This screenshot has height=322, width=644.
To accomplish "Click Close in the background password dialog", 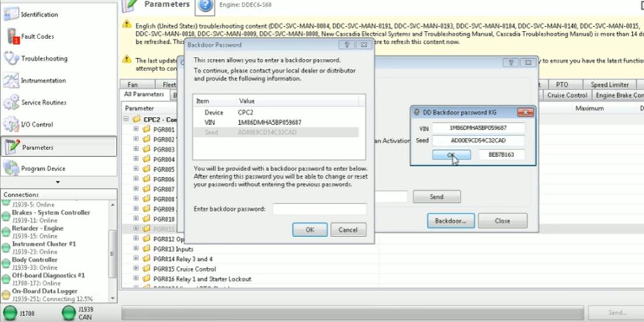I will tap(503, 221).
